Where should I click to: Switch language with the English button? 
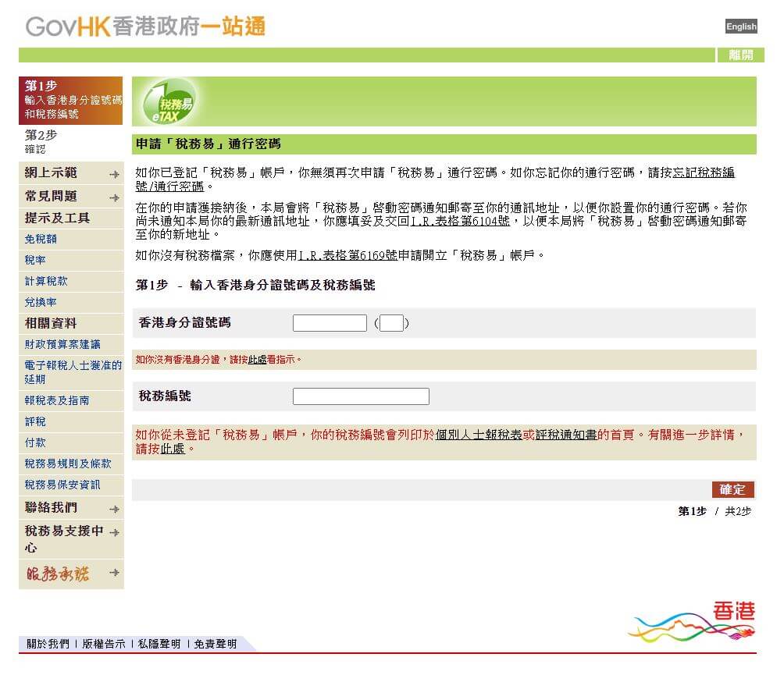[741, 27]
